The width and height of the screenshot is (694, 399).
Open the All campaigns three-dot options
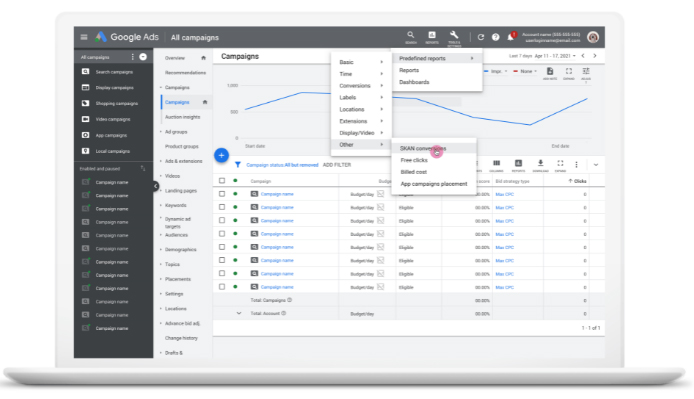click(132, 57)
